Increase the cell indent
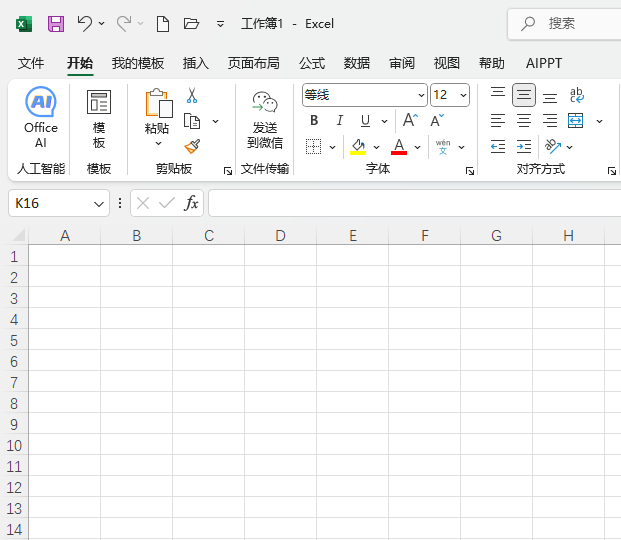The width and height of the screenshot is (621, 540). [524, 147]
